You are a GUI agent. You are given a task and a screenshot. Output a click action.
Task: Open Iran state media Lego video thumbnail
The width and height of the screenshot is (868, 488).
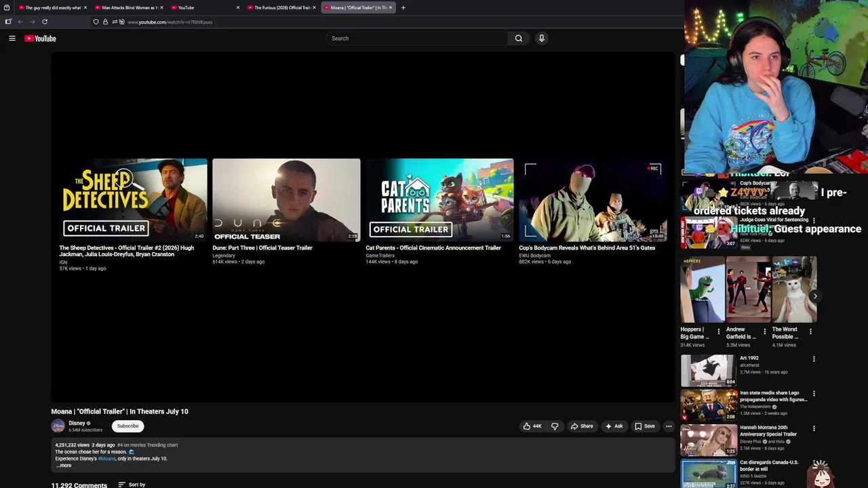[709, 405]
